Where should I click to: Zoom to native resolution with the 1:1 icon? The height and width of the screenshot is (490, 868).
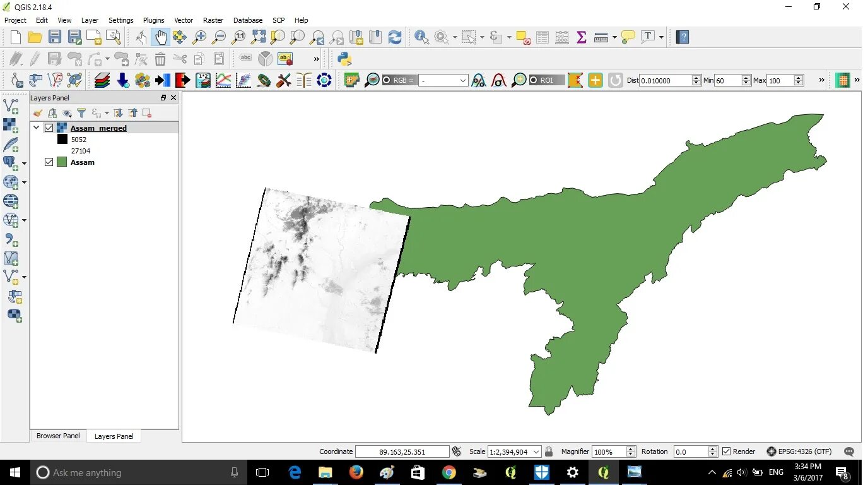[x=238, y=37]
